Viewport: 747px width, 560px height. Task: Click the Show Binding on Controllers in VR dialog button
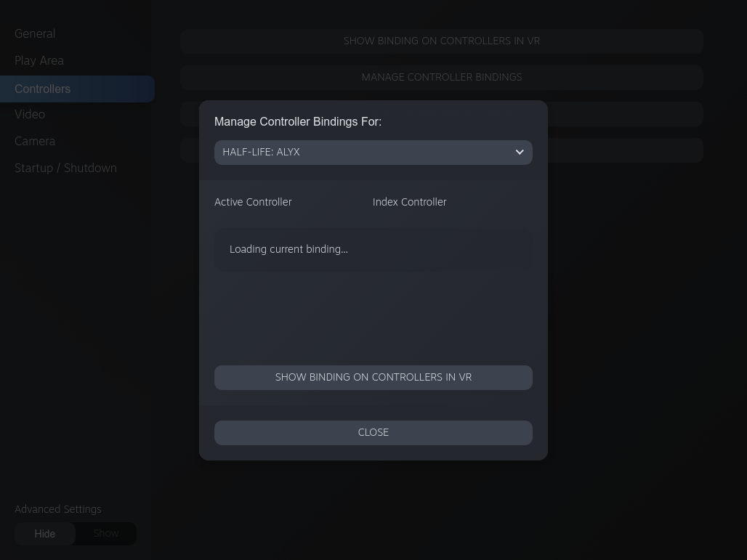pos(373,378)
